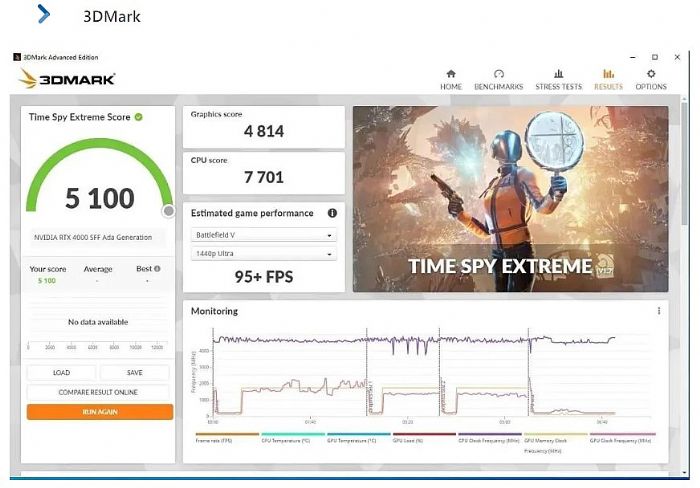Expand the Battlefield V game dropdown
700x488 pixels.
tap(264, 236)
